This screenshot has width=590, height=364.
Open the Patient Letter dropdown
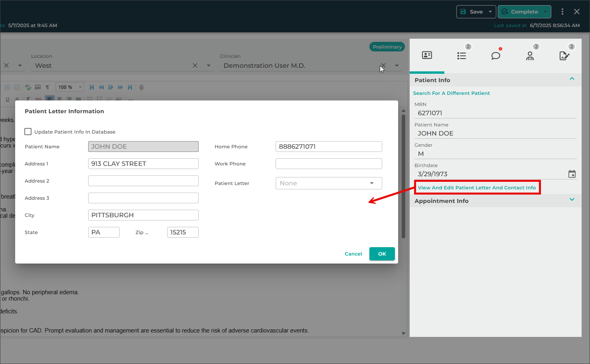point(329,183)
